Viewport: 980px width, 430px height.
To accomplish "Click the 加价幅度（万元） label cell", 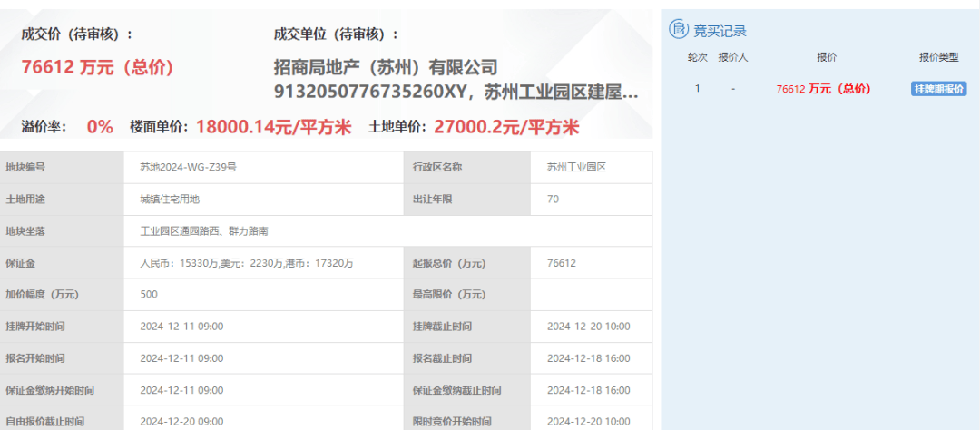I will coord(62,295).
